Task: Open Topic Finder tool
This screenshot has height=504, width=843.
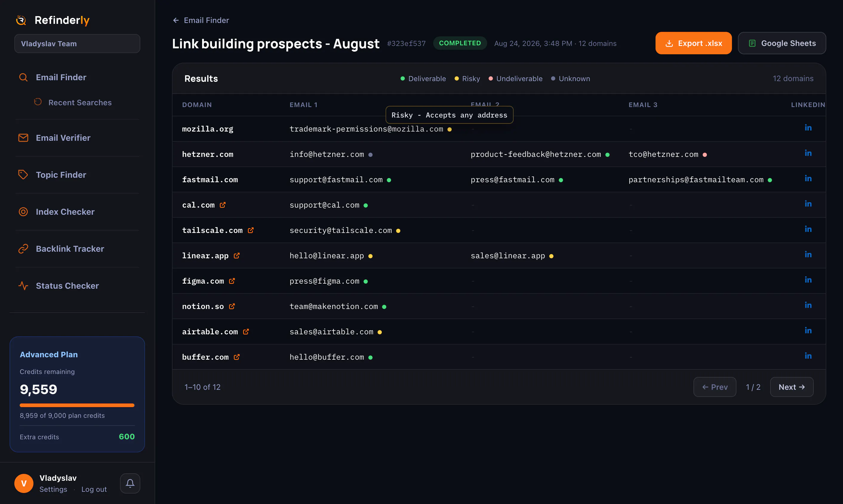Action: (61, 175)
